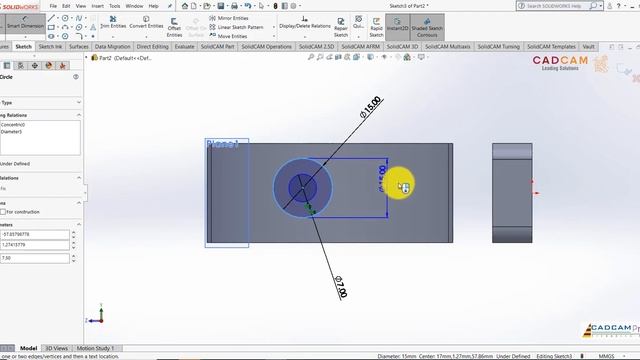Click the Trim Entities tool

click(x=113, y=22)
